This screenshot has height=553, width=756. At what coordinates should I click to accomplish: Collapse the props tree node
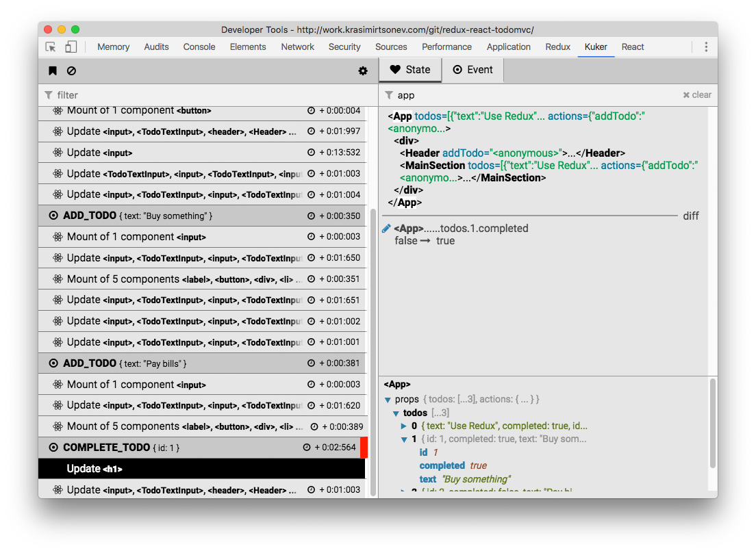click(x=388, y=400)
